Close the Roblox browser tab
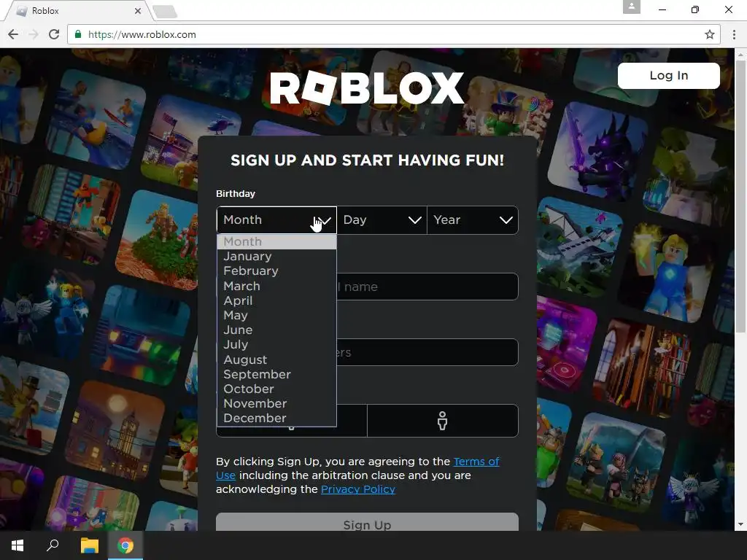Image resolution: width=747 pixels, height=560 pixels. click(x=138, y=10)
